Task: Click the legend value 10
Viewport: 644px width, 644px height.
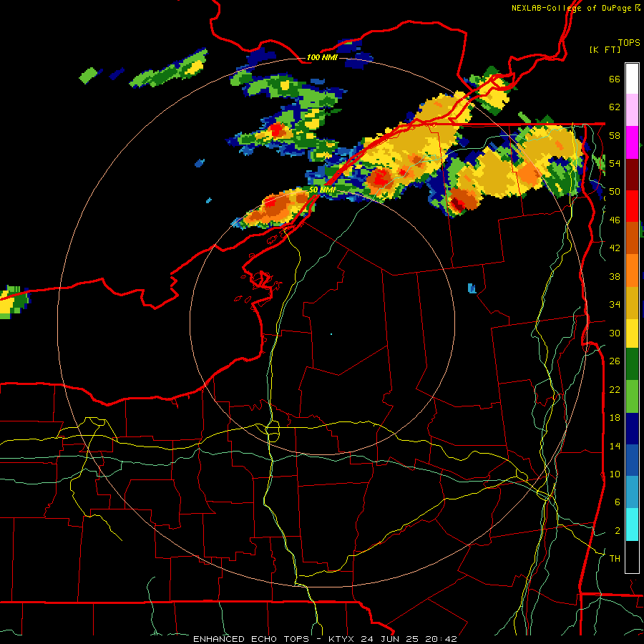Action: click(x=615, y=474)
